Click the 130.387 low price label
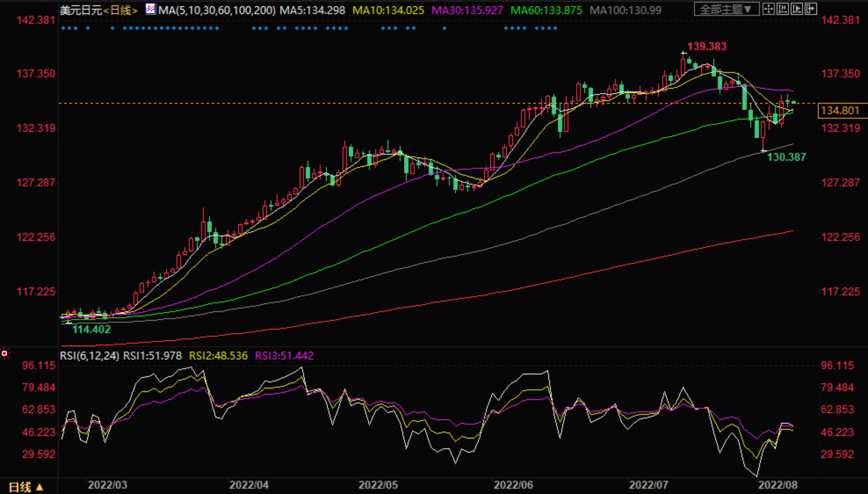This screenshot has width=868, height=494. (x=786, y=157)
